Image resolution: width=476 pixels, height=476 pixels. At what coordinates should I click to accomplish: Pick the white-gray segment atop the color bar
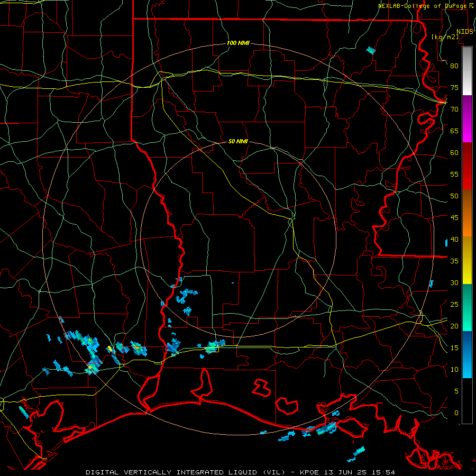pos(467,71)
